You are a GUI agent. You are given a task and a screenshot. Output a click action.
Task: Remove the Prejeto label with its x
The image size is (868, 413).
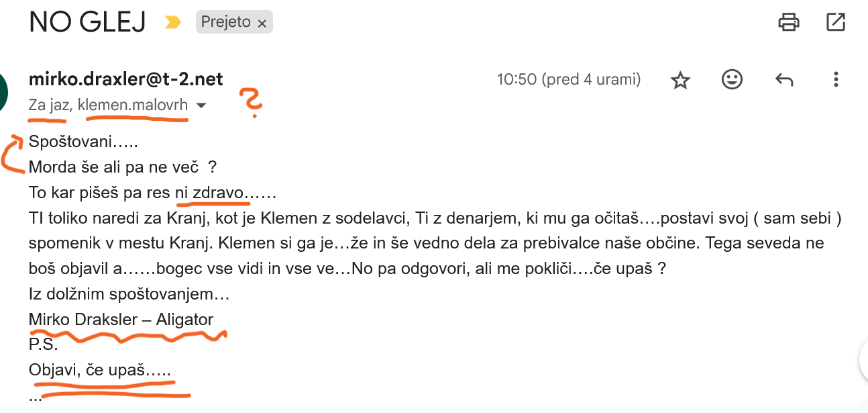tap(262, 24)
